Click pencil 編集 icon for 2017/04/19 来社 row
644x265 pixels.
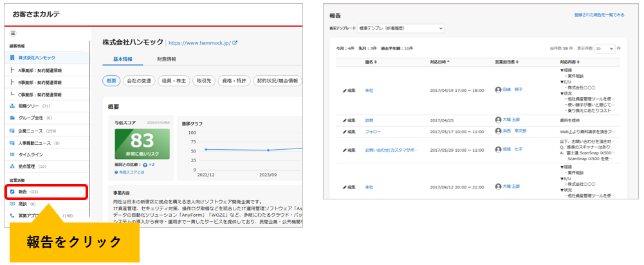[x=349, y=91]
